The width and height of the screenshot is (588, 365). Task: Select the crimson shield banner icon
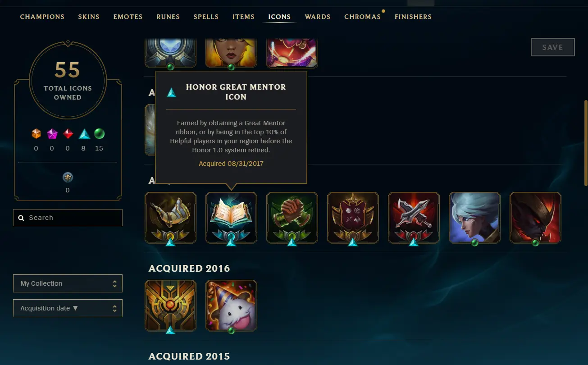(353, 218)
